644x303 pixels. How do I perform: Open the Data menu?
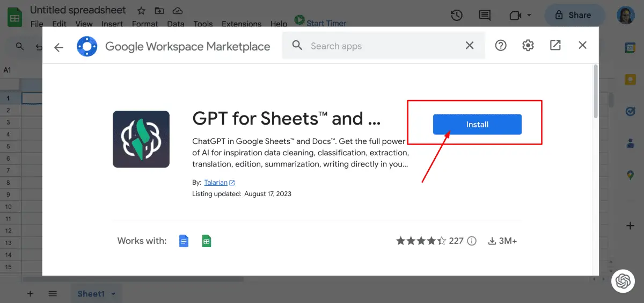pyautogui.click(x=175, y=24)
